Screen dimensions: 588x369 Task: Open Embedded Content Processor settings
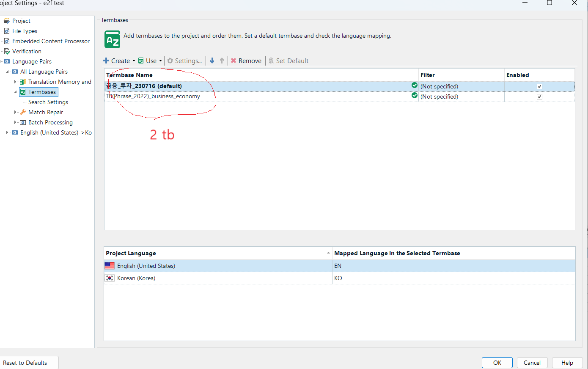(51, 41)
